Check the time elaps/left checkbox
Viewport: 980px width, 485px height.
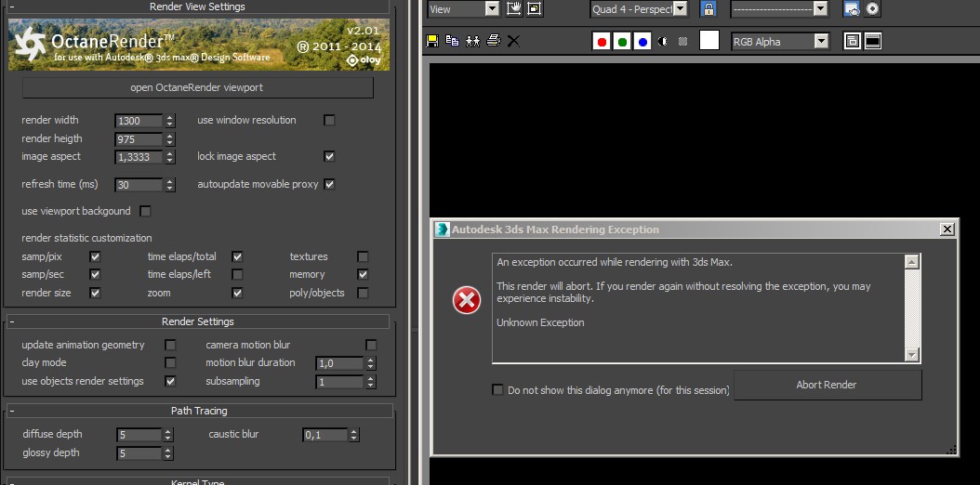[237, 274]
